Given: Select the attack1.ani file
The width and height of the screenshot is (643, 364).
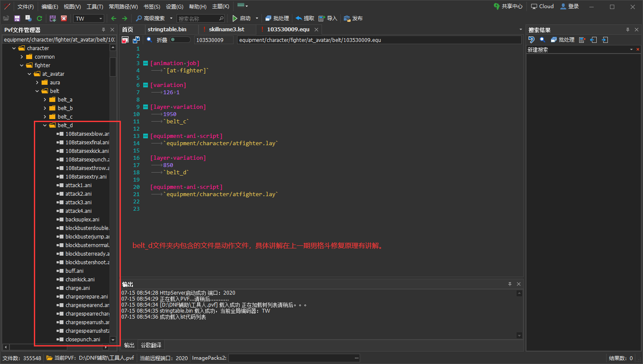Looking at the screenshot, I should (x=78, y=185).
